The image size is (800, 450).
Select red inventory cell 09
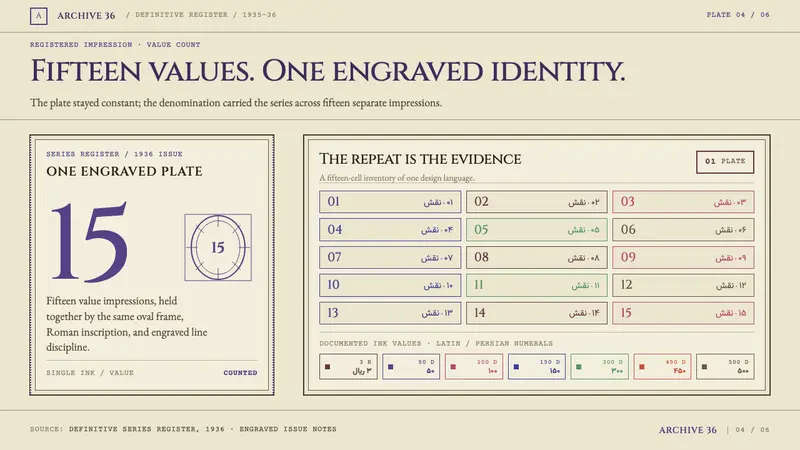point(683,258)
